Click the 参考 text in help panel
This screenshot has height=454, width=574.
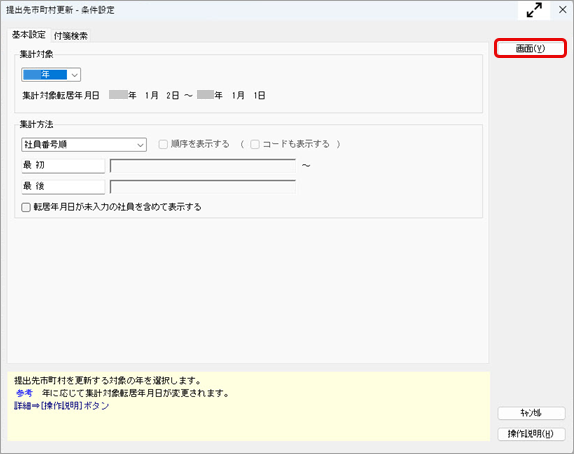pos(24,393)
